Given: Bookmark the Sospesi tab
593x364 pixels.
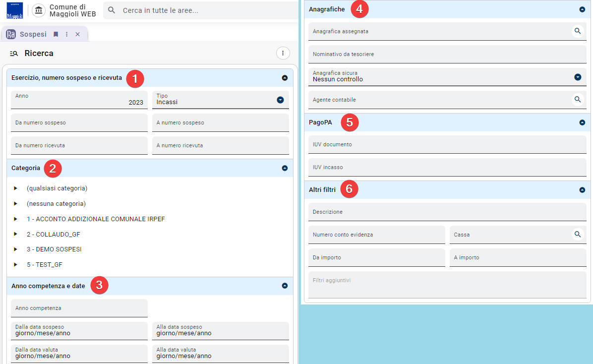Looking at the screenshot, I should pos(56,34).
